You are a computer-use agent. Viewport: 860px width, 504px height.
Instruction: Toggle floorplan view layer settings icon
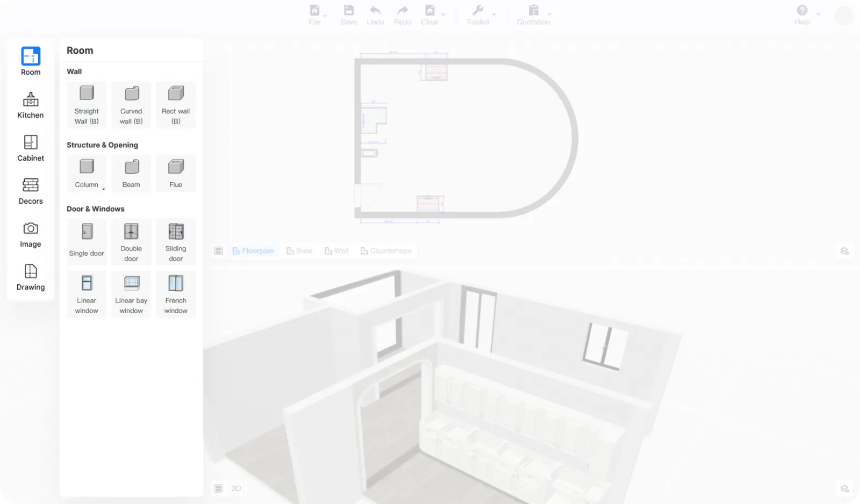tap(844, 251)
